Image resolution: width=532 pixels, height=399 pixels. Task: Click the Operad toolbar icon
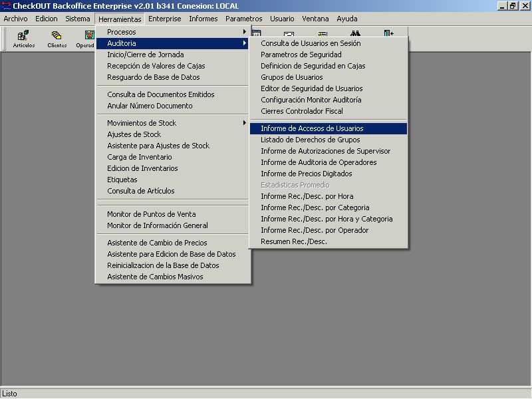86,39
